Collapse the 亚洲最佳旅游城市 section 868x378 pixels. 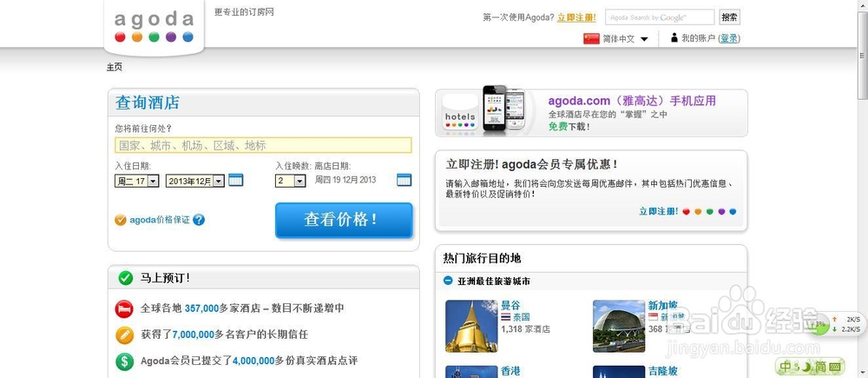[x=449, y=281]
